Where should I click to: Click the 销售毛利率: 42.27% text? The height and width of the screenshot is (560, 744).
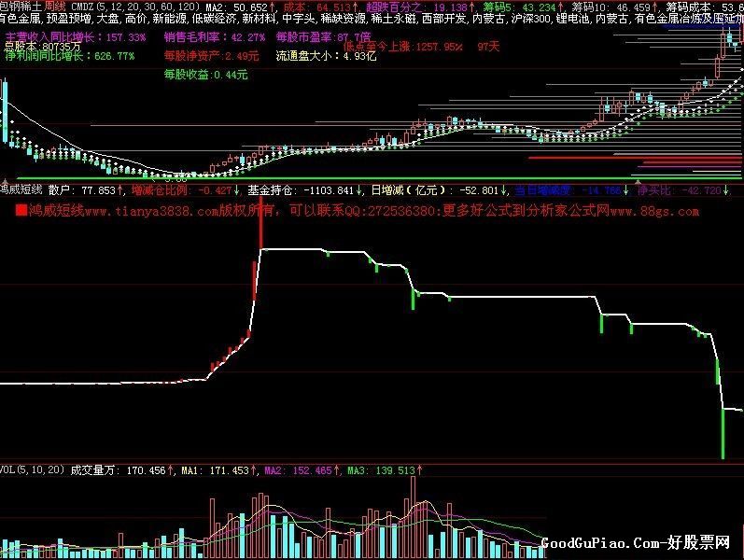[x=215, y=37]
